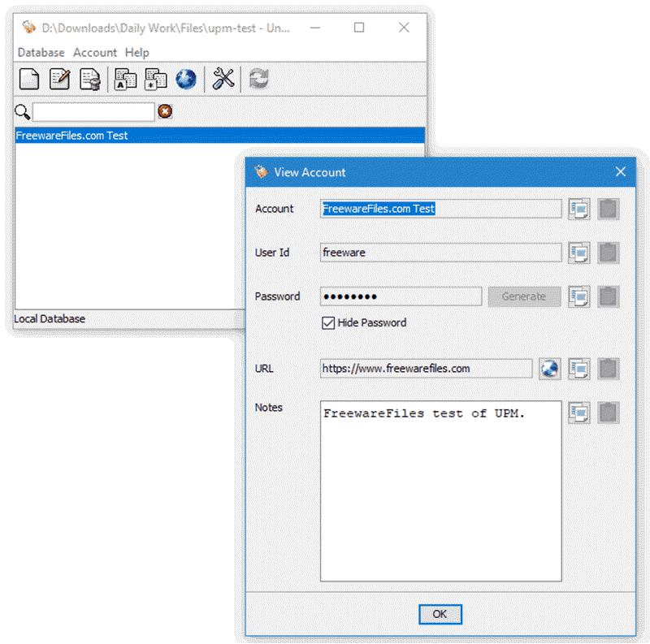Viewport: 650px width, 644px height.
Task: Click the Add Account toolbar icon
Action: pos(29,79)
